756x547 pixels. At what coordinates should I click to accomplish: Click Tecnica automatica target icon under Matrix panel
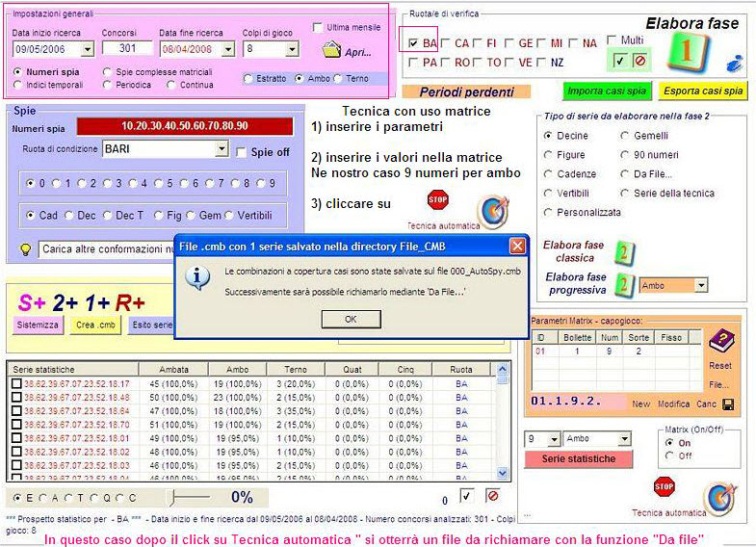718,497
